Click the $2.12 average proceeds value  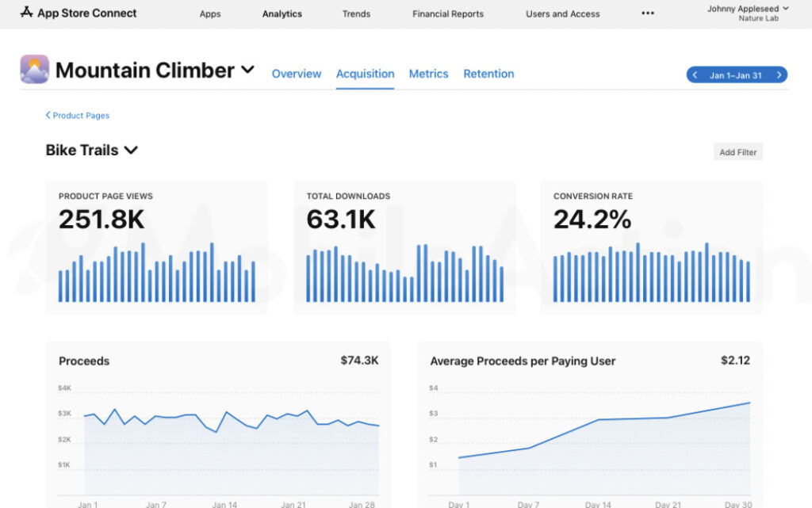pos(735,361)
